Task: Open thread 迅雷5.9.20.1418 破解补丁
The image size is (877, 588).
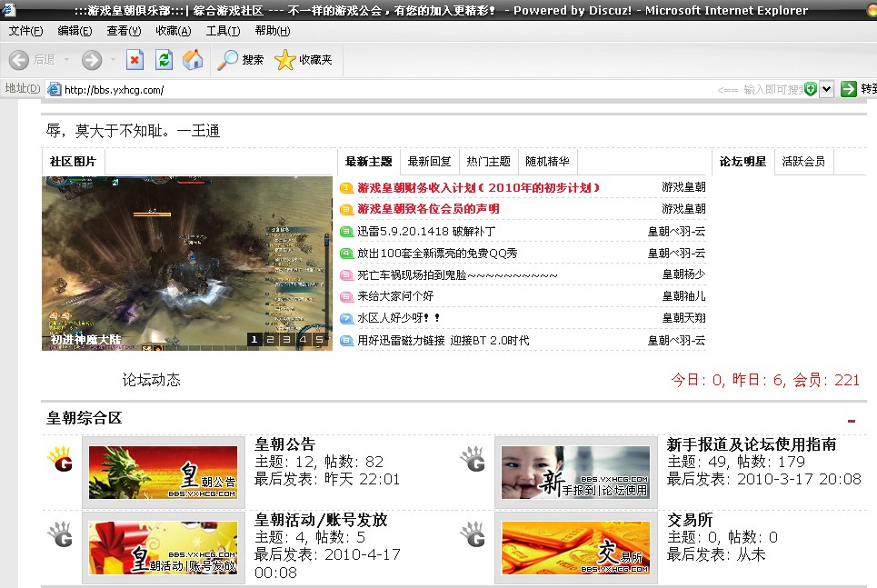Action: point(426,232)
